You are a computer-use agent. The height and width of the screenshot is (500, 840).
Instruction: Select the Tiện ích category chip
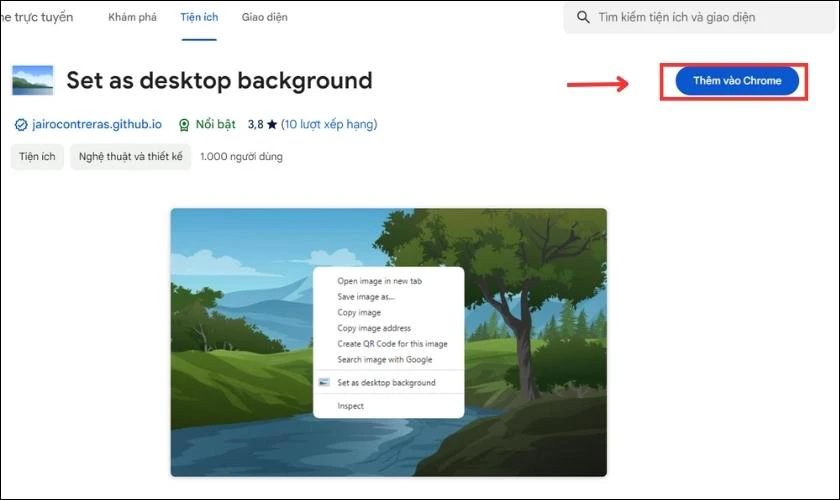pos(38,156)
